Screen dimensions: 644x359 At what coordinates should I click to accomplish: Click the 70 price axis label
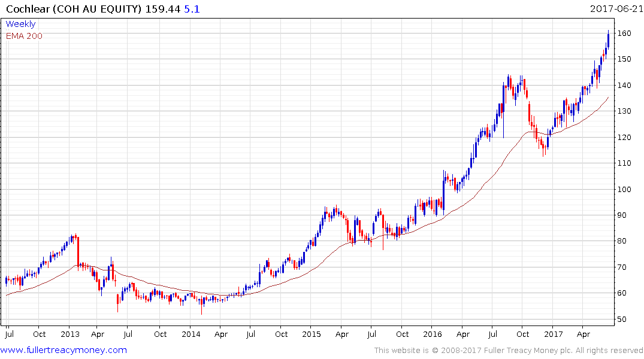622,267
